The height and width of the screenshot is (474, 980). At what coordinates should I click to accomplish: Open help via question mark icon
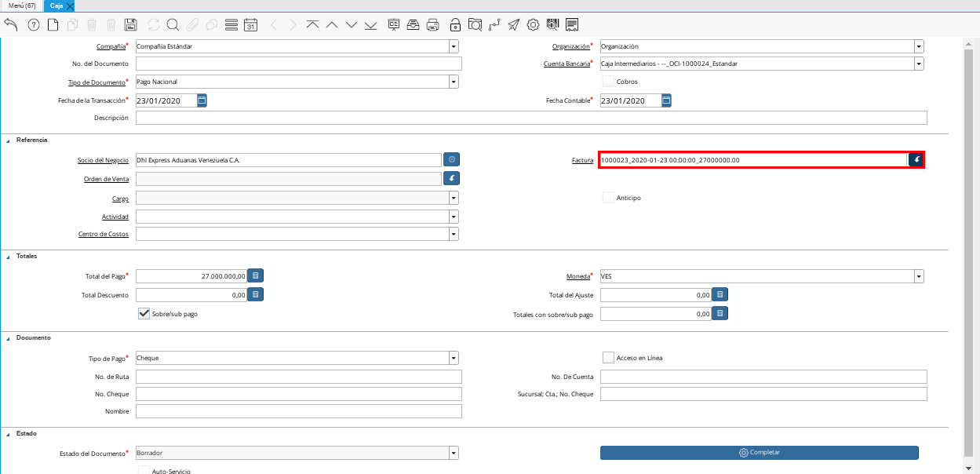pos(33,24)
